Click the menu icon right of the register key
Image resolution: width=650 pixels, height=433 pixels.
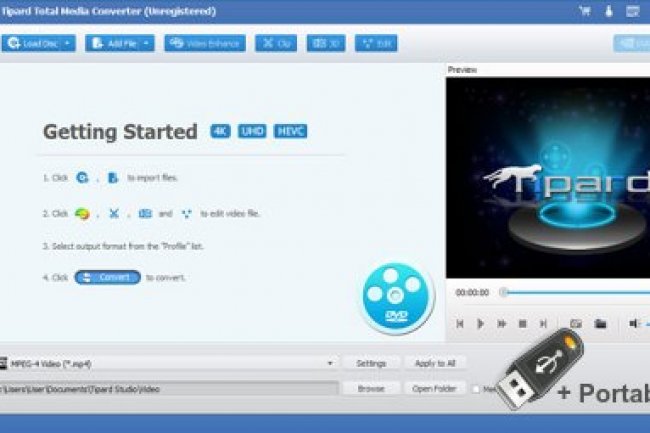tap(632, 11)
